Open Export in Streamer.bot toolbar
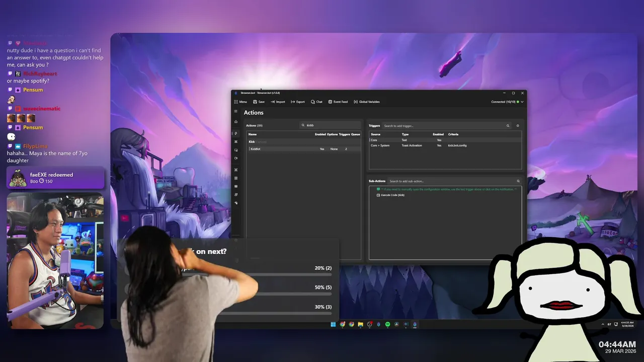This screenshot has height=362, width=644. click(x=298, y=102)
